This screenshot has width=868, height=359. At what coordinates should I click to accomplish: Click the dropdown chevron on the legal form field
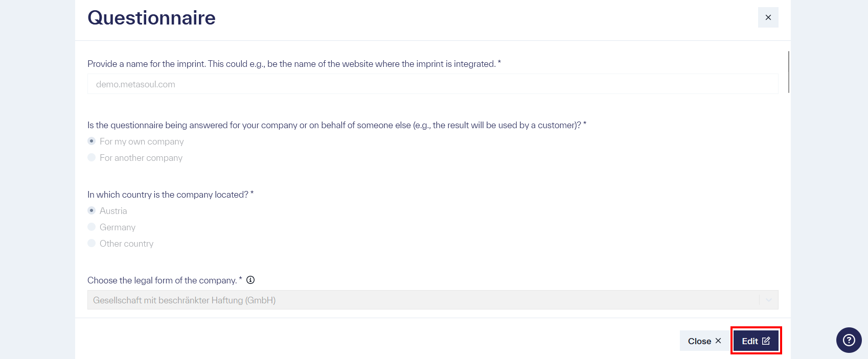768,300
